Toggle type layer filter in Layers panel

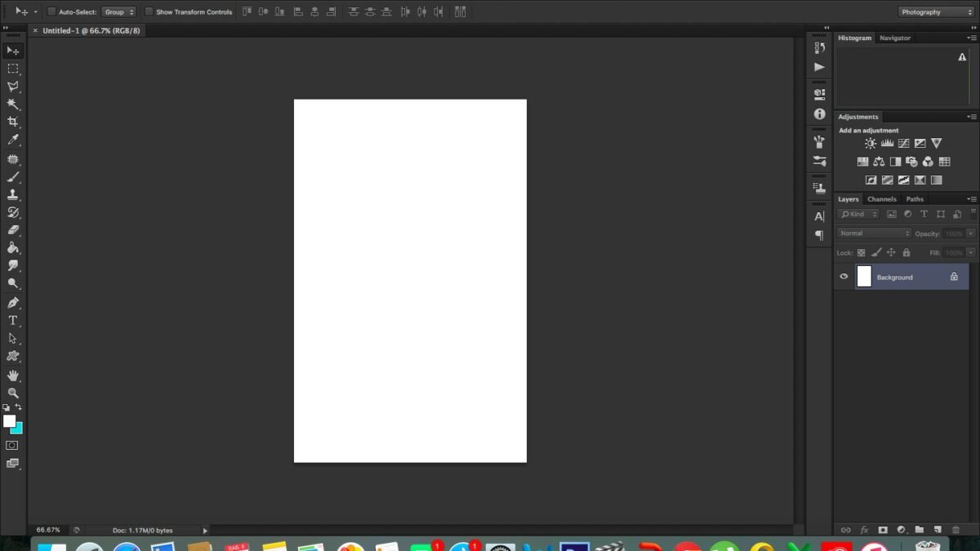(924, 214)
